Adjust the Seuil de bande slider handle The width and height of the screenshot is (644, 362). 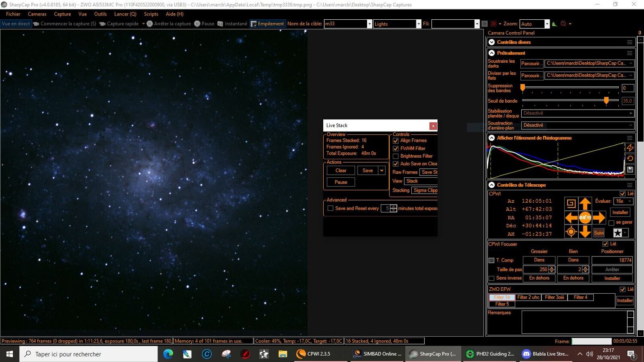click(606, 100)
